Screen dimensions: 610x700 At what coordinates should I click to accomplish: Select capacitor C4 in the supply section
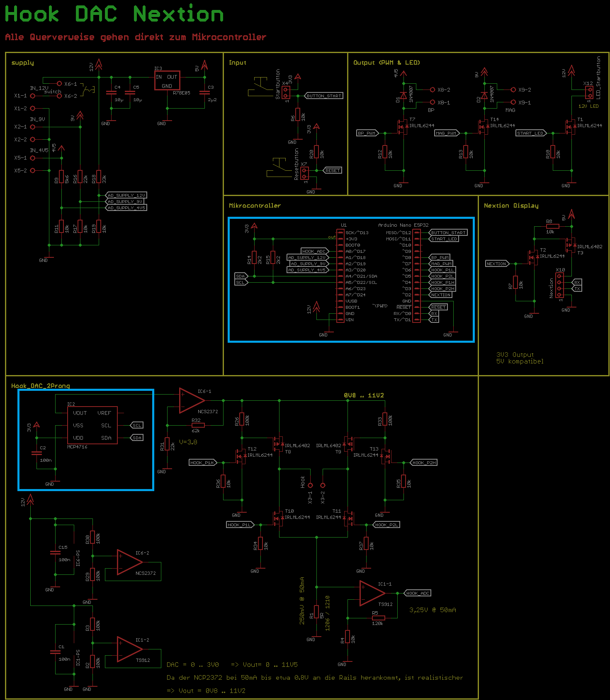point(111,93)
